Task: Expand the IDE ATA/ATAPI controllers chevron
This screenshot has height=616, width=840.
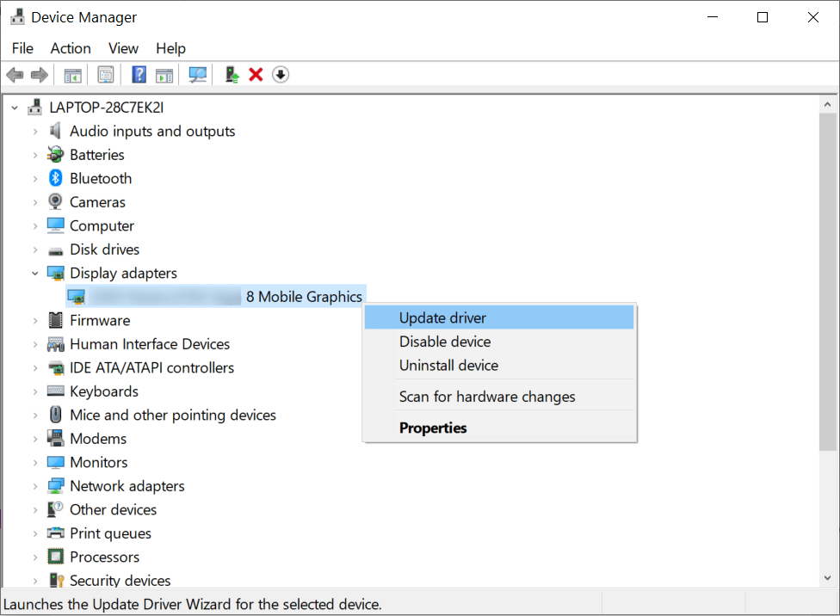Action: tap(34, 367)
